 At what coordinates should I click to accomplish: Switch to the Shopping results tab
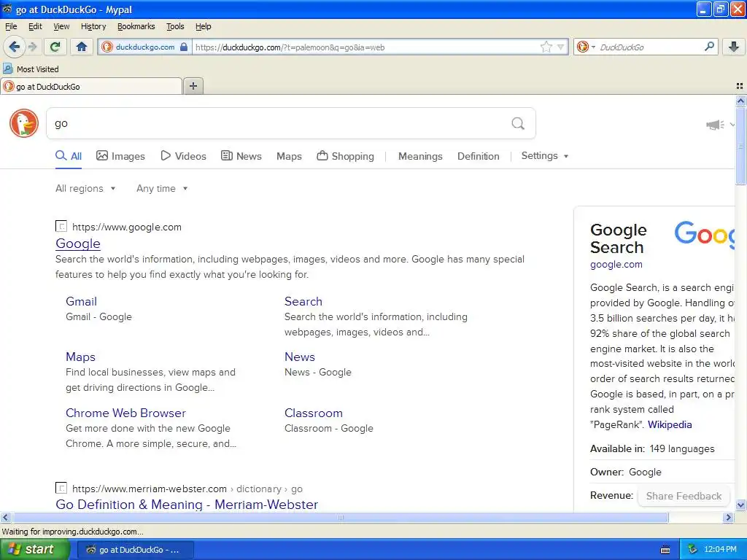345,156
